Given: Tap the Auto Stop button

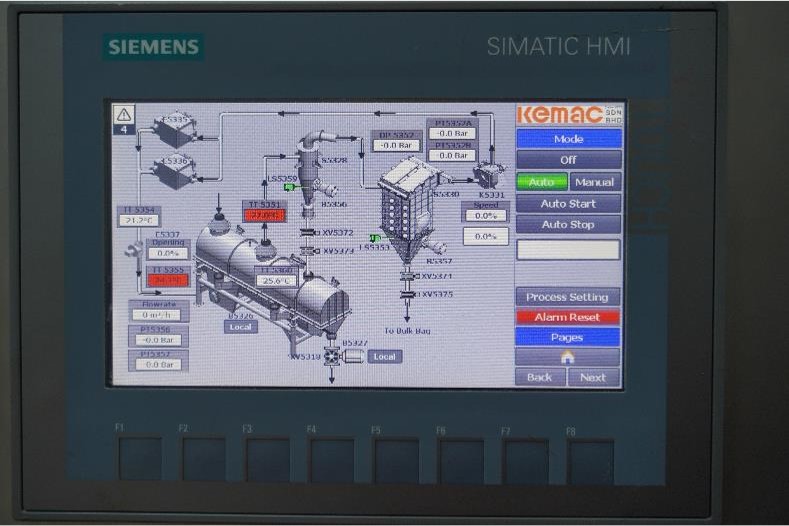Looking at the screenshot, I should [x=568, y=224].
